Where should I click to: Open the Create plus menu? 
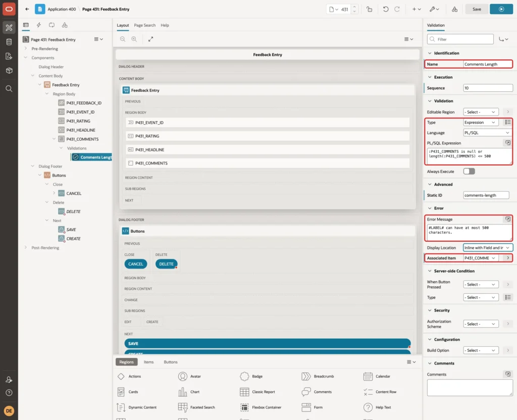[x=416, y=9]
